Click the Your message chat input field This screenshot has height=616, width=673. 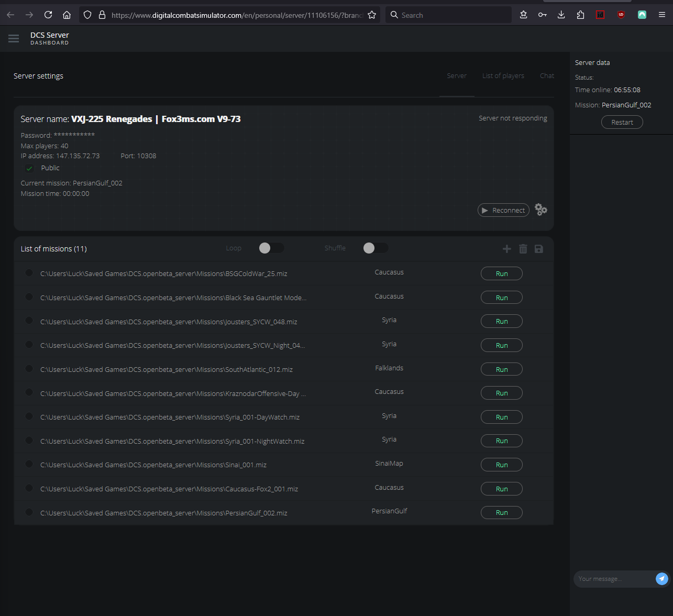[614, 579]
